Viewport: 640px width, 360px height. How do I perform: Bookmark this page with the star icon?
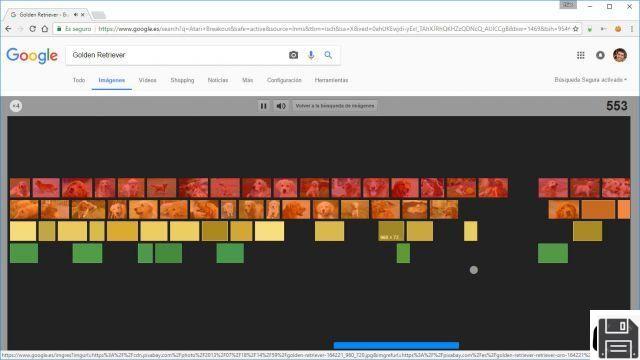click(x=576, y=29)
